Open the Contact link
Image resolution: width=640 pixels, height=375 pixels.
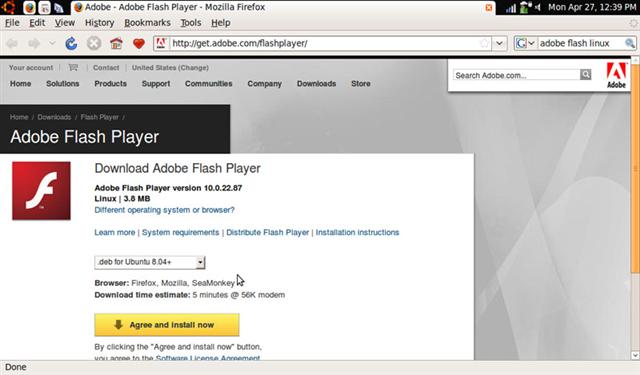click(106, 68)
